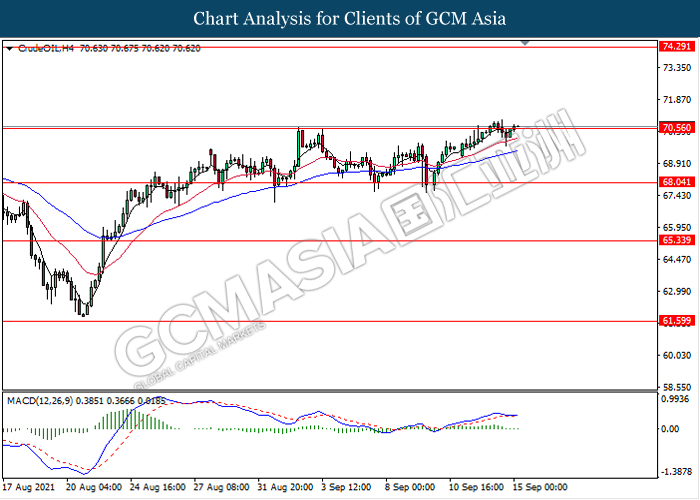Click the 24 Aug 16:00 date label
The height and width of the screenshot is (500, 700).
tap(158, 487)
